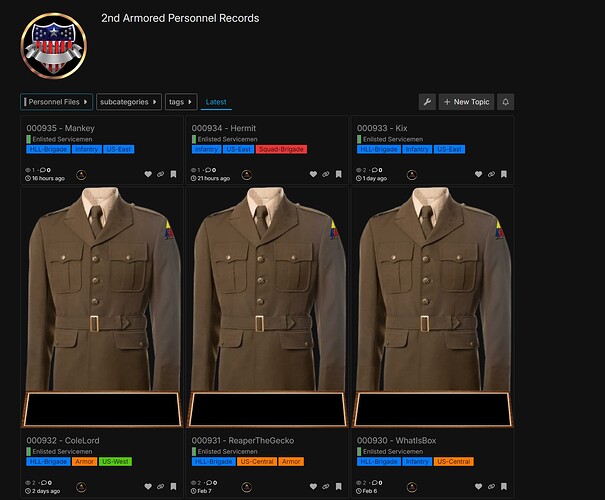The width and height of the screenshot is (605, 500).
Task: Open topic 000934 - Hermit
Action: click(x=224, y=128)
